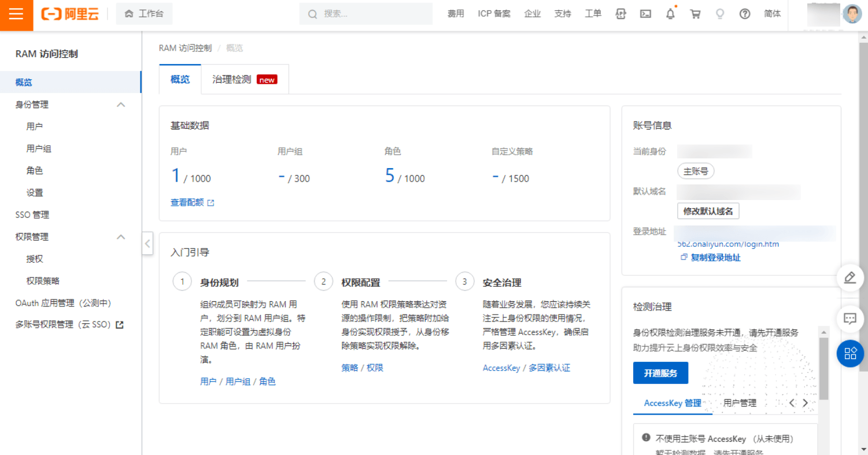This screenshot has width=868, height=455.
Task: Open 多账号权限管理（云 SSO）external link
Action: 69,324
